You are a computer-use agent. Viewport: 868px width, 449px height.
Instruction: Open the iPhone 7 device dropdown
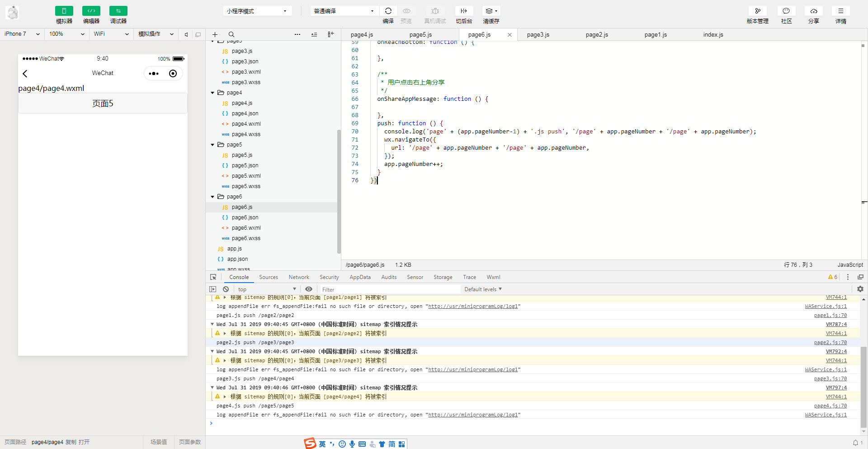click(x=22, y=34)
